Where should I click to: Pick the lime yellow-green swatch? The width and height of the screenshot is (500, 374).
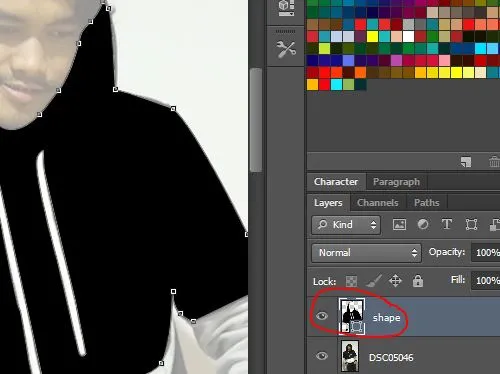(324, 48)
